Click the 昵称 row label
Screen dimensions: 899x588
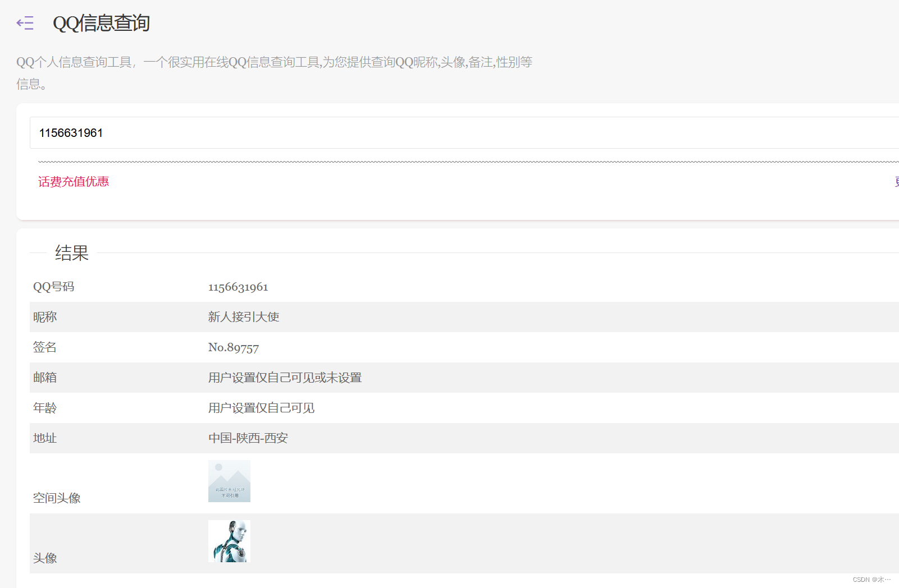pyautogui.click(x=45, y=317)
